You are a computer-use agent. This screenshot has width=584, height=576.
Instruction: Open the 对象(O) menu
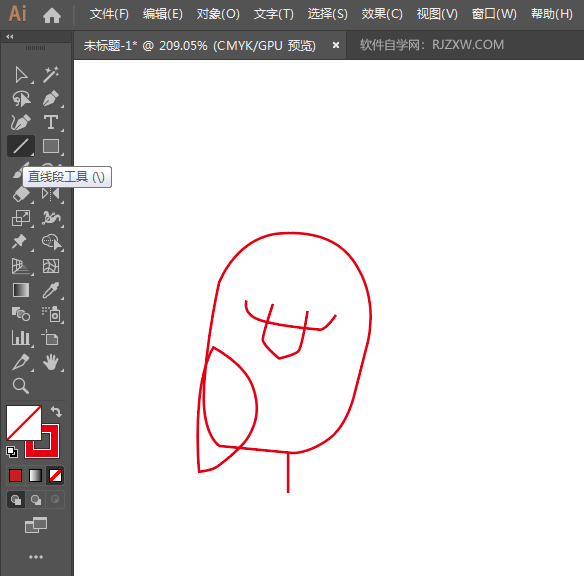pos(218,14)
